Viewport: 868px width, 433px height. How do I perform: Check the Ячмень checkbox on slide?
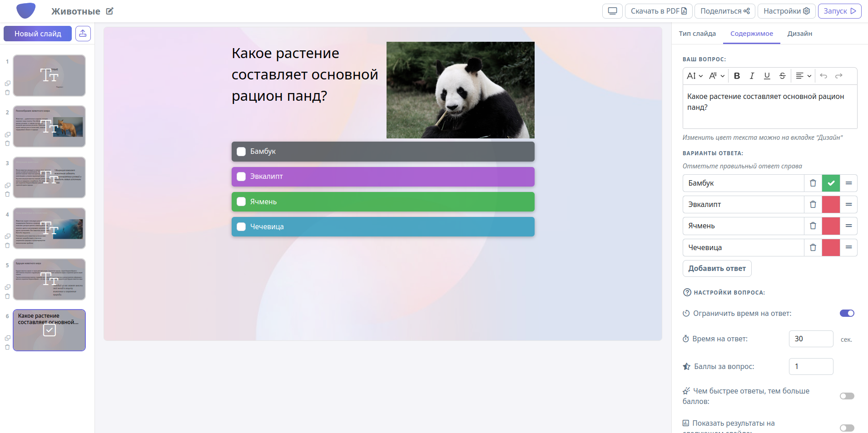coord(241,202)
